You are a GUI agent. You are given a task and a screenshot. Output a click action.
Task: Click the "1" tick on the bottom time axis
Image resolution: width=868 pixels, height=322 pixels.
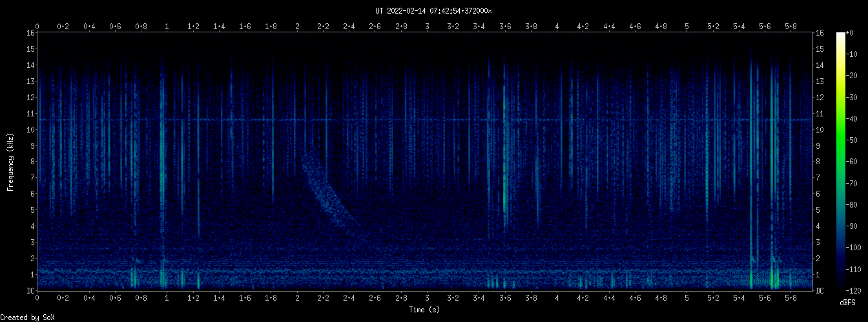click(x=167, y=298)
